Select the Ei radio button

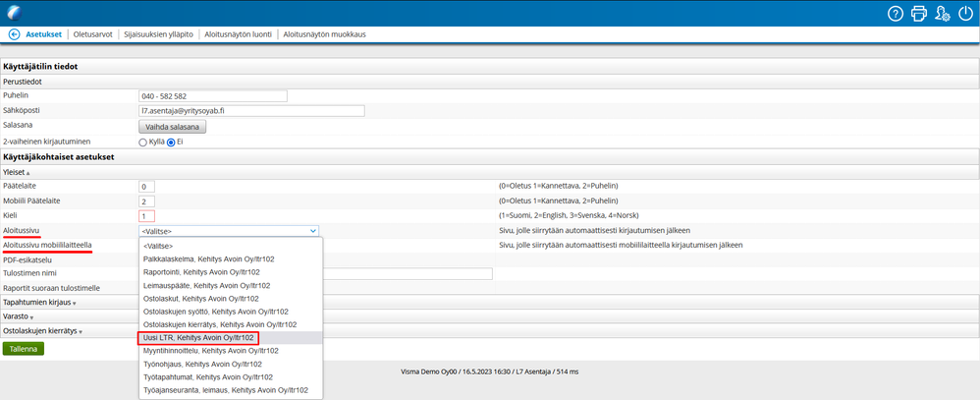click(x=171, y=143)
